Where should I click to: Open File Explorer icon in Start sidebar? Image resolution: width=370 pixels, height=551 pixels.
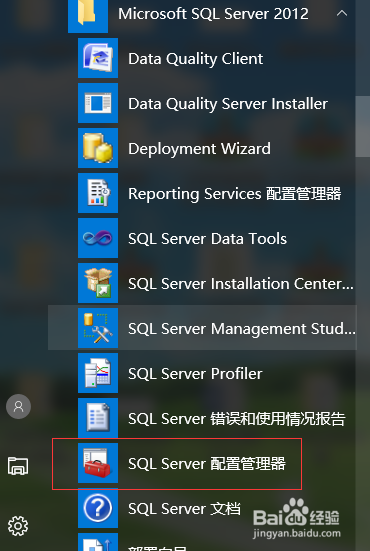[x=18, y=466]
